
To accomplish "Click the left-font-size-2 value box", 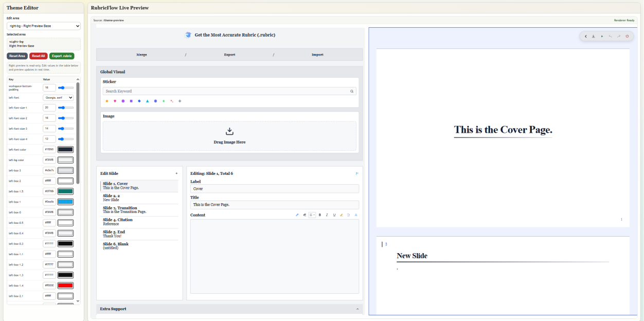I will click(49, 118).
